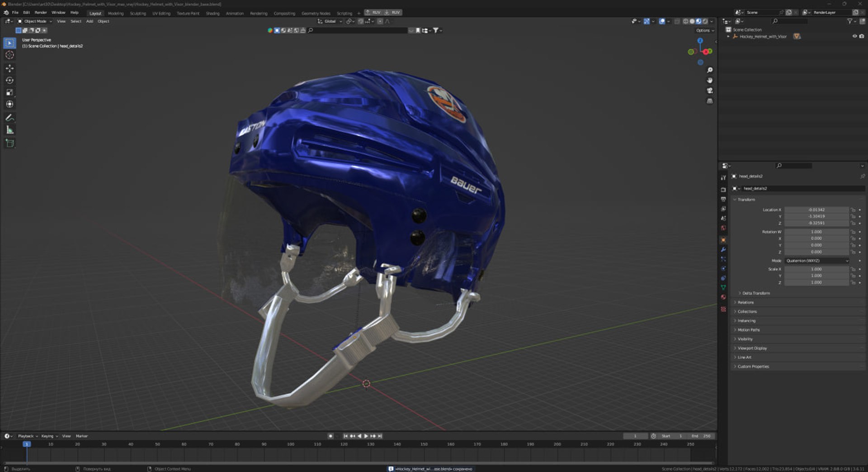Click the viewport zoom magnifier icon
This screenshot has width=868, height=472.
(710, 70)
